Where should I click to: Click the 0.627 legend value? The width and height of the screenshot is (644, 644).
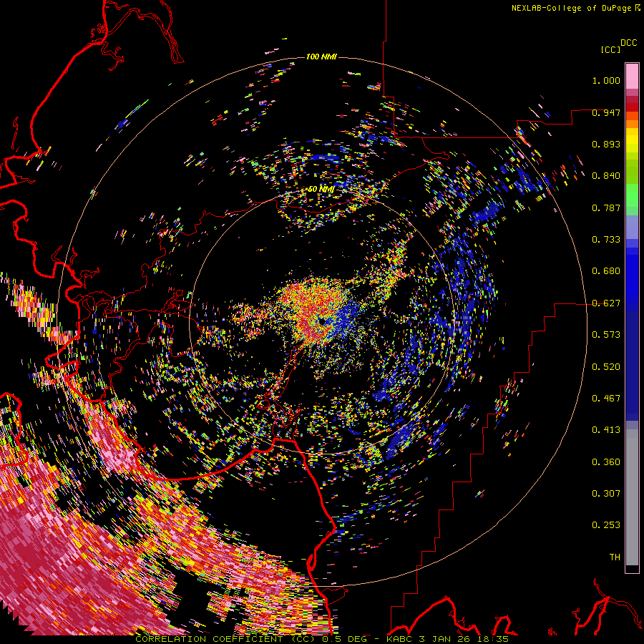(606, 303)
